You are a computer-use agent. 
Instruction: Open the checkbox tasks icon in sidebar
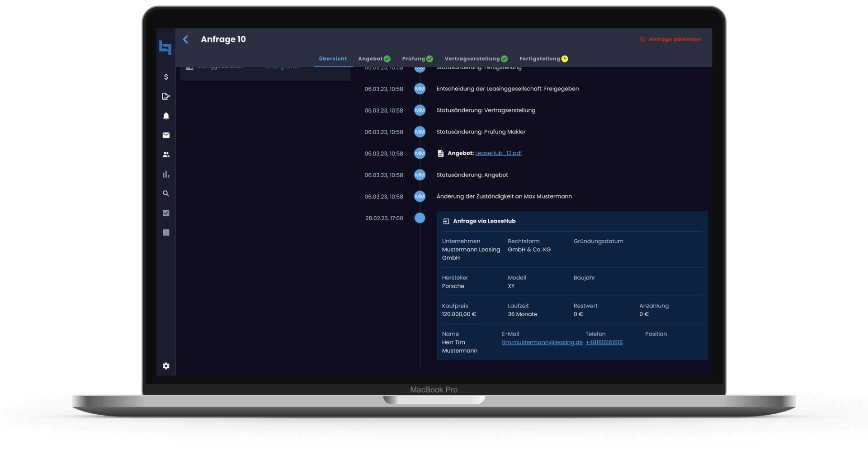tap(166, 213)
